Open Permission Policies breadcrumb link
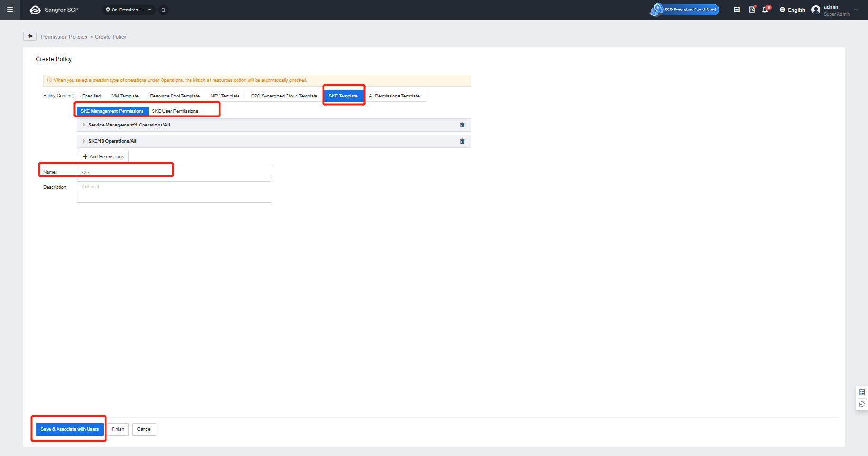The width and height of the screenshot is (868, 456). coord(64,37)
